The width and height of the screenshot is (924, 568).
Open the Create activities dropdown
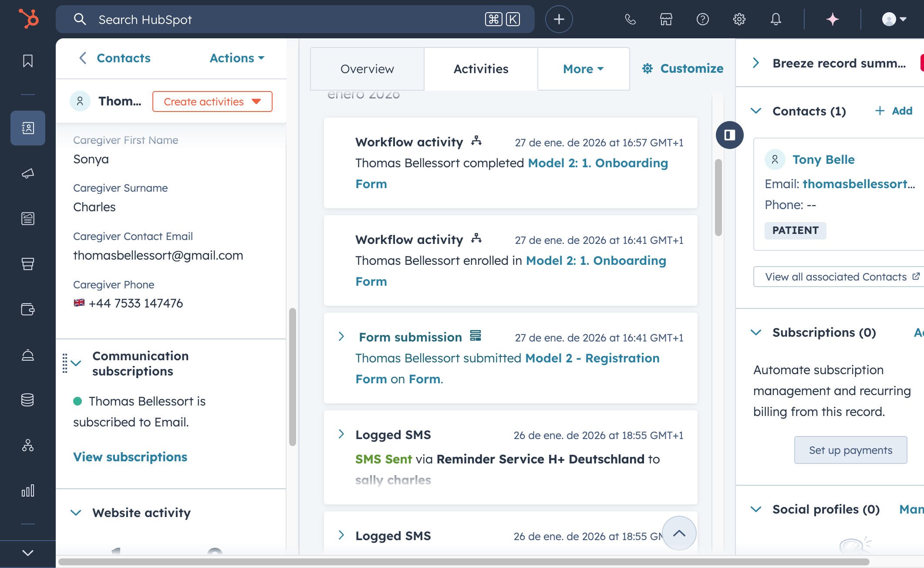tap(212, 101)
